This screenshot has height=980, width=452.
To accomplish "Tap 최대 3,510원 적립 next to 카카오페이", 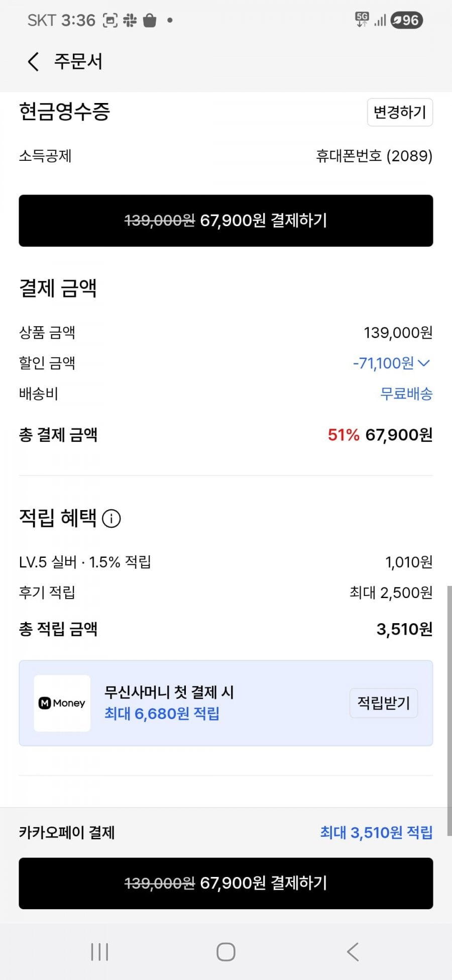I will (x=376, y=833).
